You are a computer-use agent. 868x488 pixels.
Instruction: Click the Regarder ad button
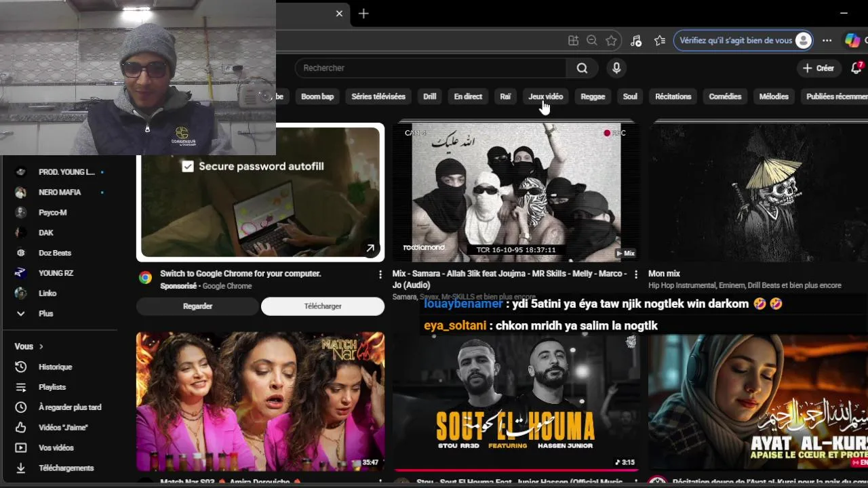tap(198, 306)
